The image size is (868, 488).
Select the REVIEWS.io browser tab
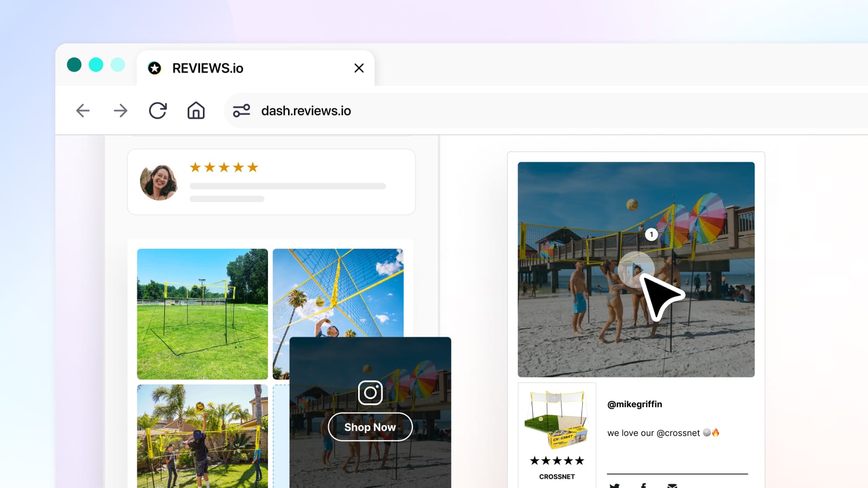coord(208,68)
